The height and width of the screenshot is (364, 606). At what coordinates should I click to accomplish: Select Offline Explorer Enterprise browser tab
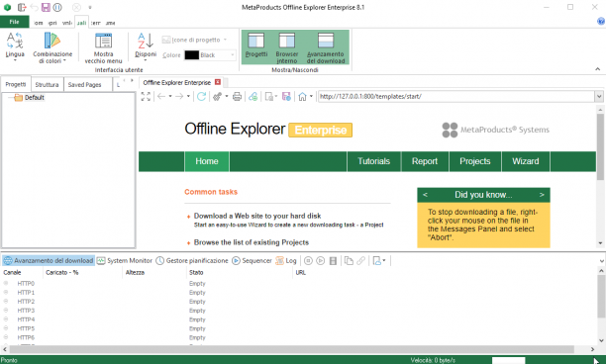coord(176,83)
